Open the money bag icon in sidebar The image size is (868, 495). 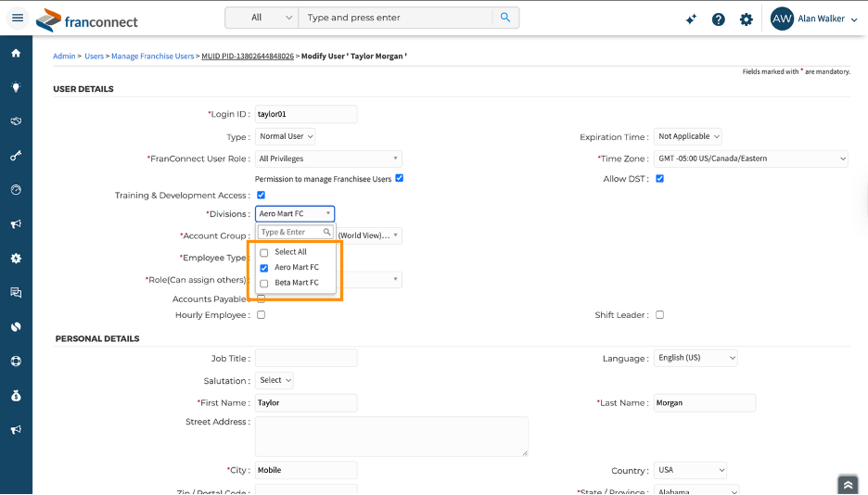click(x=16, y=396)
